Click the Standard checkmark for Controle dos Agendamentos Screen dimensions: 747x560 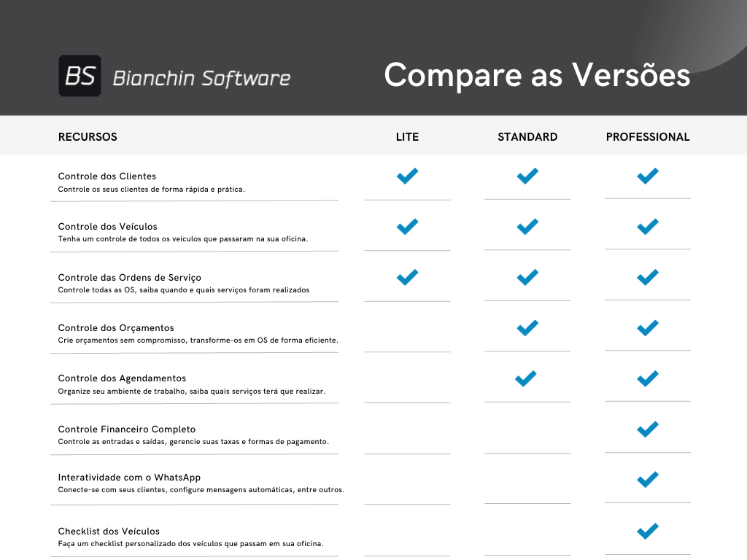coord(526,378)
